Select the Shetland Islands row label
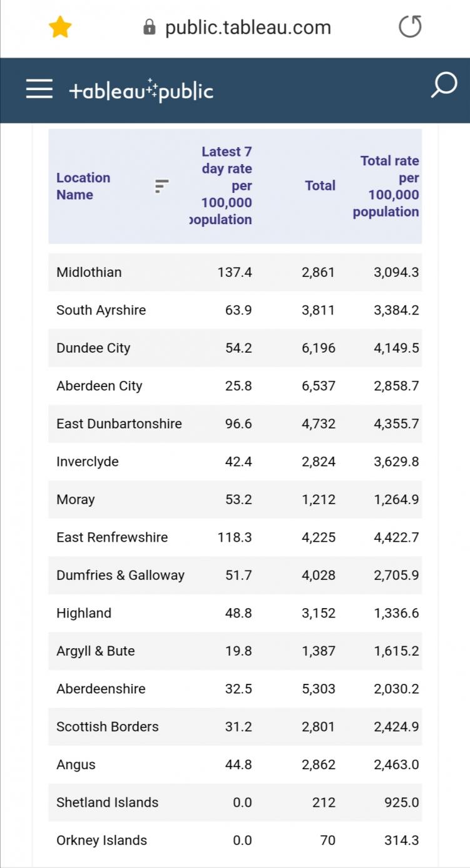Viewport: 470px width, 868px height. pyautogui.click(x=107, y=802)
